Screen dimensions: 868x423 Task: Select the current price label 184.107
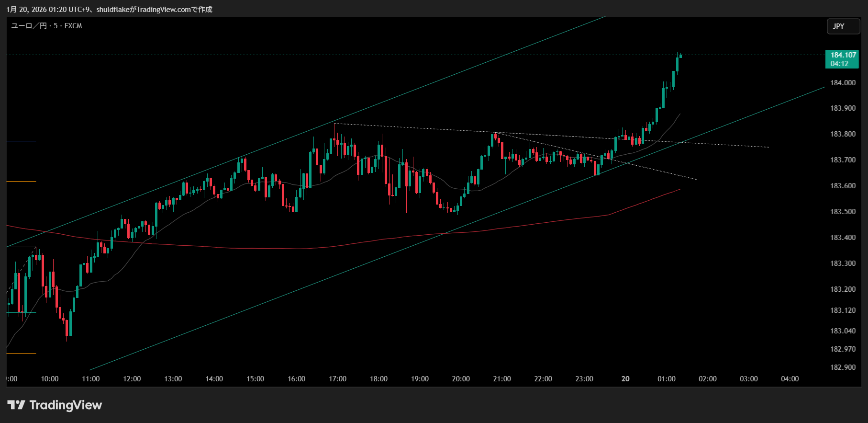pyautogui.click(x=843, y=55)
